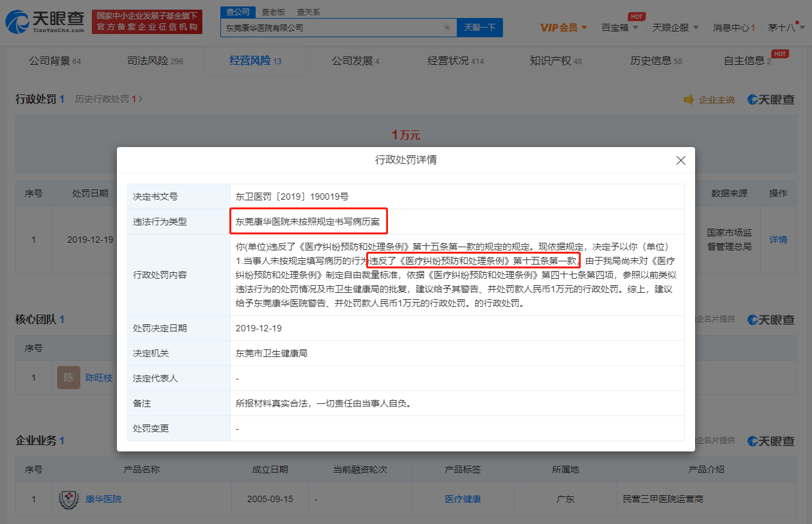The width and height of the screenshot is (812, 524).
Task: Select the 历史信息 tab
Action: coord(656,61)
